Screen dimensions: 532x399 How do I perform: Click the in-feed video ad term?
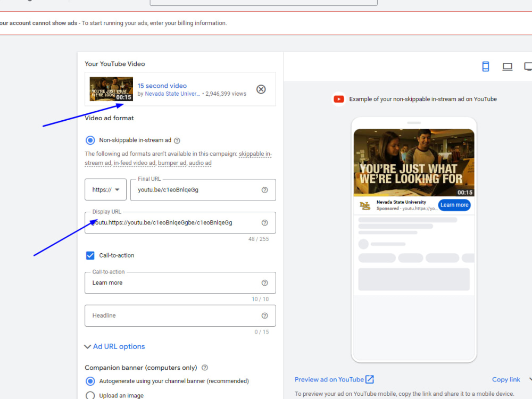[x=135, y=163]
